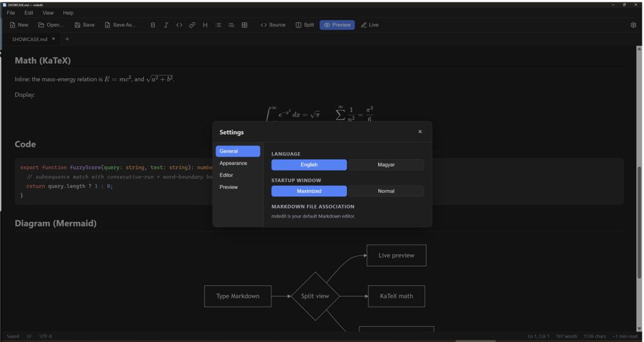Viewport: 644px width, 342px height.
Task: Open the Appearance settings category
Action: (238, 163)
